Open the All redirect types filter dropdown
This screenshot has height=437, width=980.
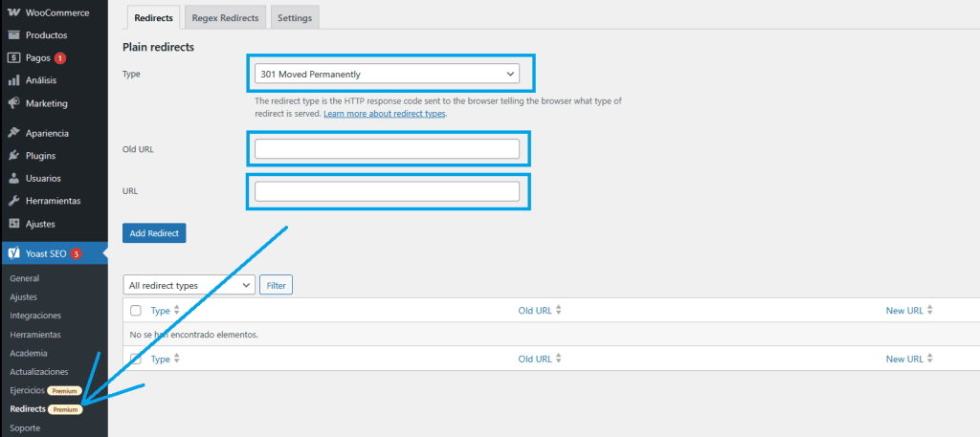click(x=189, y=285)
